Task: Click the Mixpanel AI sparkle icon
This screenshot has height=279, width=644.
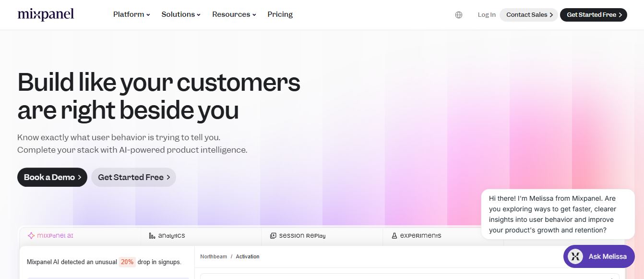Action: tap(31, 236)
